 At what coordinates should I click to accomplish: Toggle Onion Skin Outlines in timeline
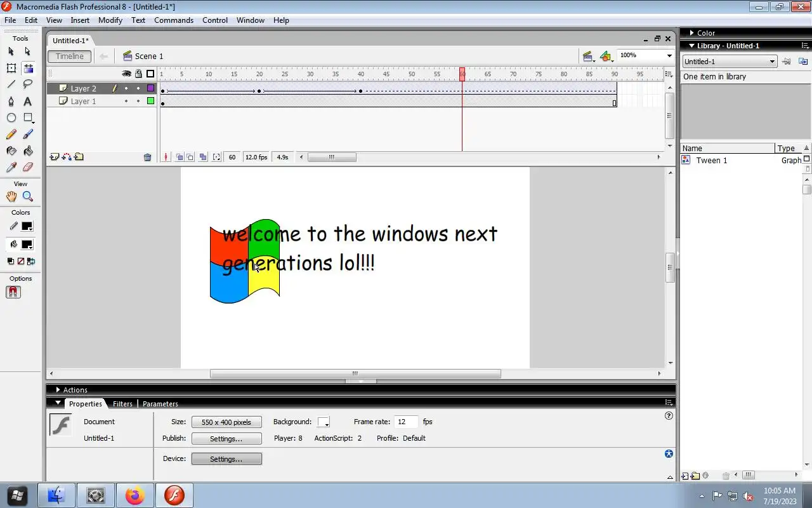coord(190,157)
